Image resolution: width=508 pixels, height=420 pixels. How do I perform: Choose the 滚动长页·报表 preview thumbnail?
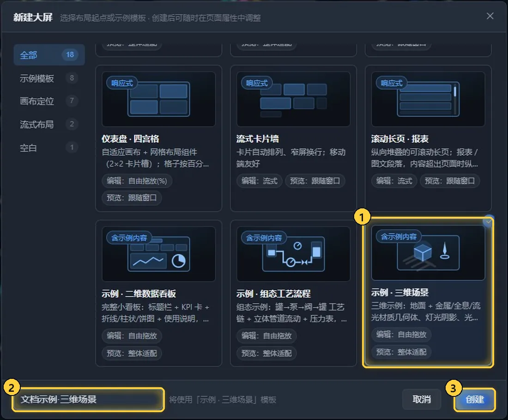[x=428, y=99]
